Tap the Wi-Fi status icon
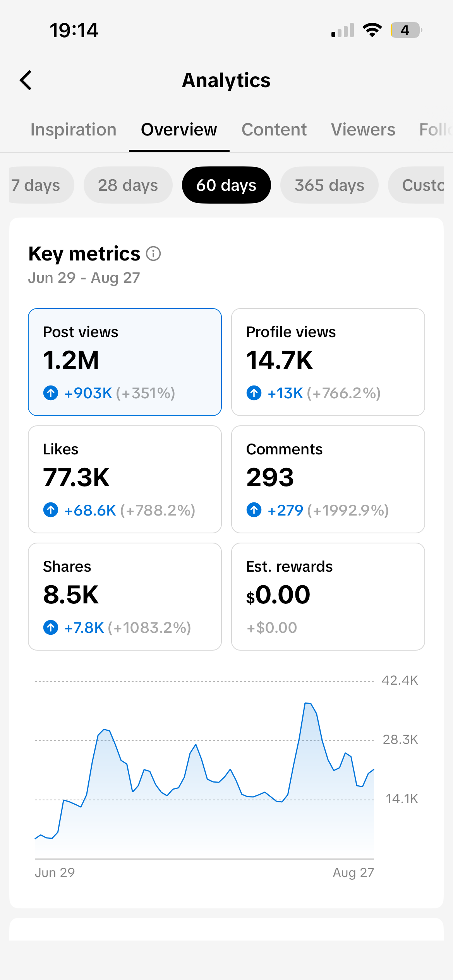Image resolution: width=453 pixels, height=980 pixels. [x=372, y=30]
